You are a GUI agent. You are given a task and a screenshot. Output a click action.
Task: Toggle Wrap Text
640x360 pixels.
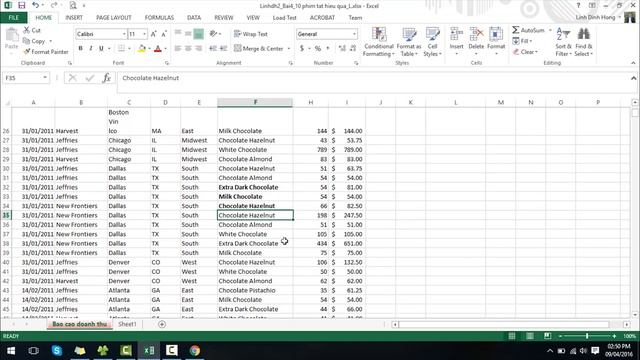[251, 34]
